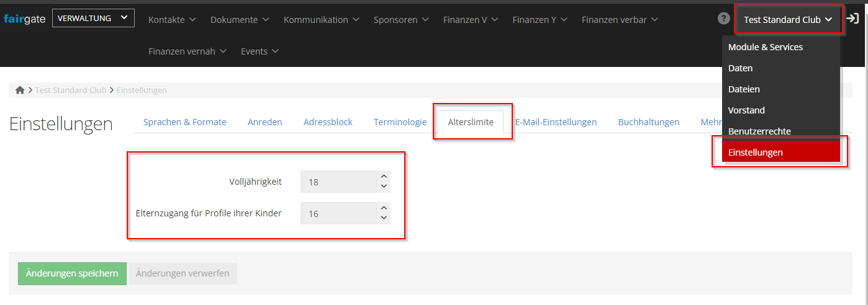Switch to the E-Mail-Einstellungen tab

click(x=556, y=122)
